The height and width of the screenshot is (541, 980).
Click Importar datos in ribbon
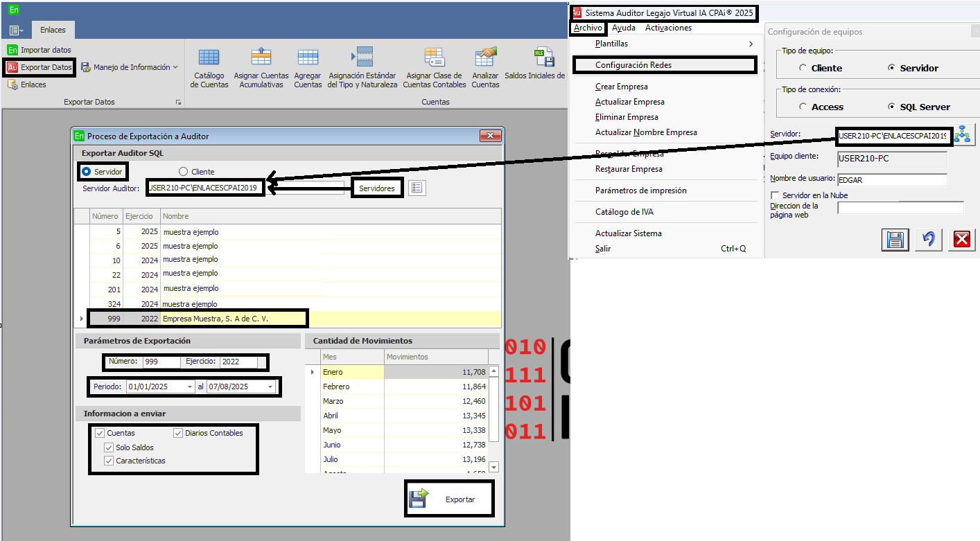(40, 50)
